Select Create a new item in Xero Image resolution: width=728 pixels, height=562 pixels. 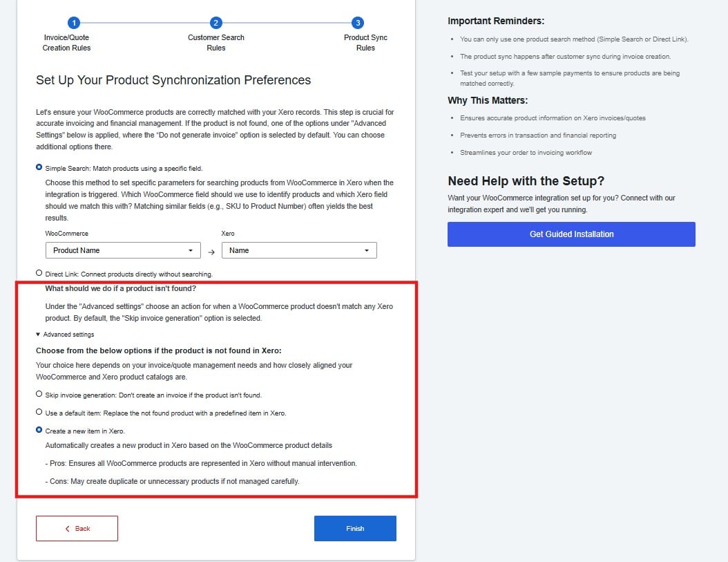click(x=39, y=430)
